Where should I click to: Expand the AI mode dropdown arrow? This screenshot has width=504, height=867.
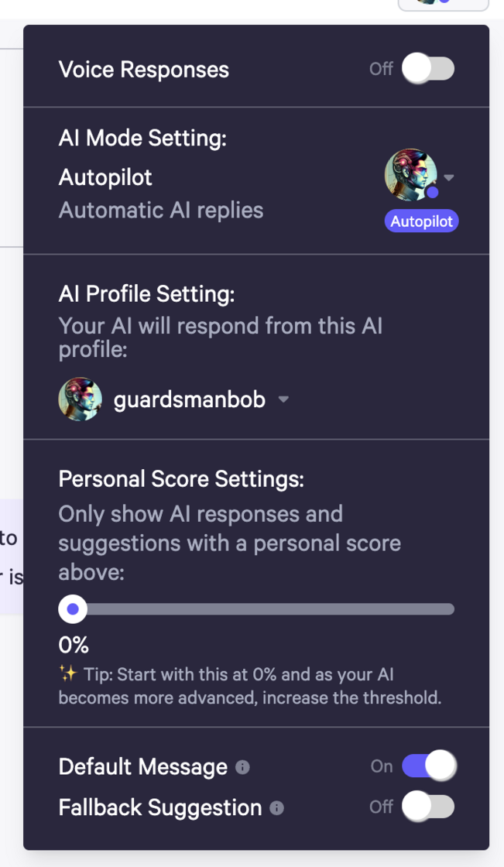(449, 177)
